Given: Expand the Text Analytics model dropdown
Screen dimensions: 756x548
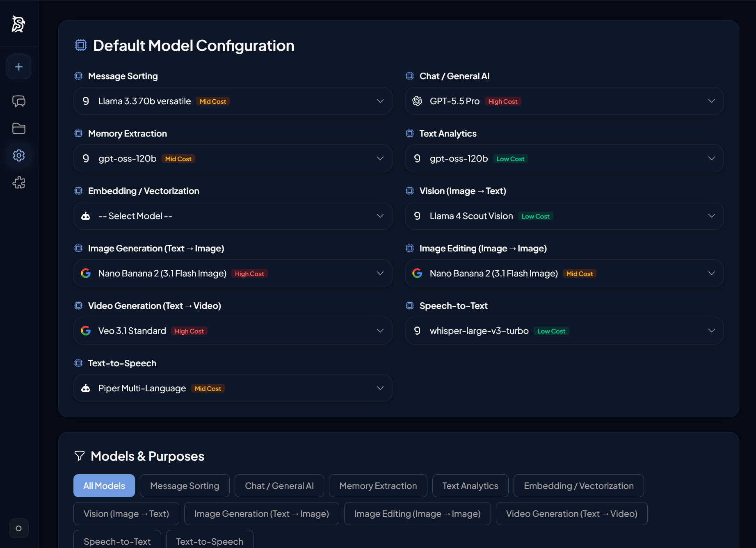Looking at the screenshot, I should point(564,158).
